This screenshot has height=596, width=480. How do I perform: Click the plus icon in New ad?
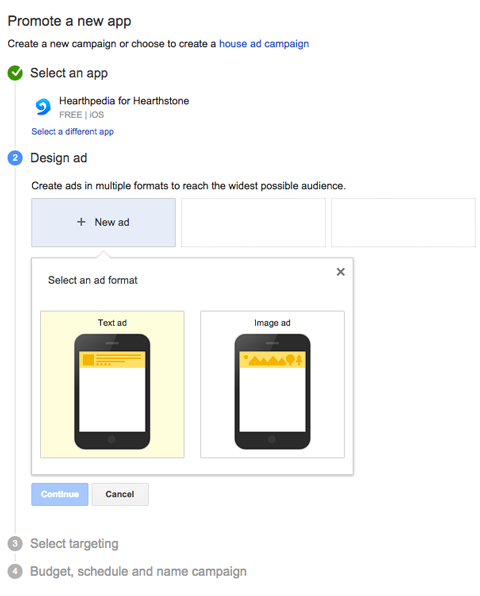(81, 222)
